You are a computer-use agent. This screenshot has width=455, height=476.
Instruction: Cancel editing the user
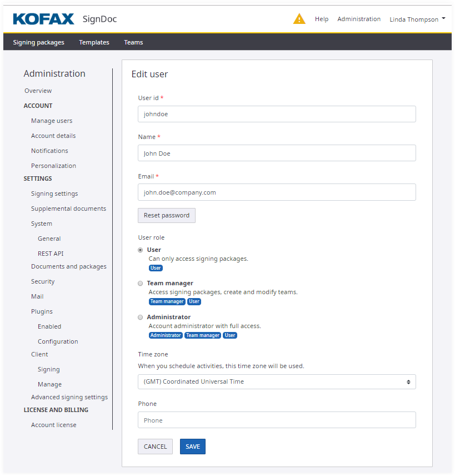[155, 447]
